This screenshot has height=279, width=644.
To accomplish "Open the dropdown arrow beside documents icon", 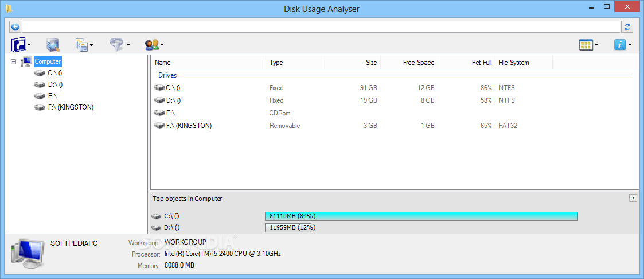I will pyautogui.click(x=91, y=45).
